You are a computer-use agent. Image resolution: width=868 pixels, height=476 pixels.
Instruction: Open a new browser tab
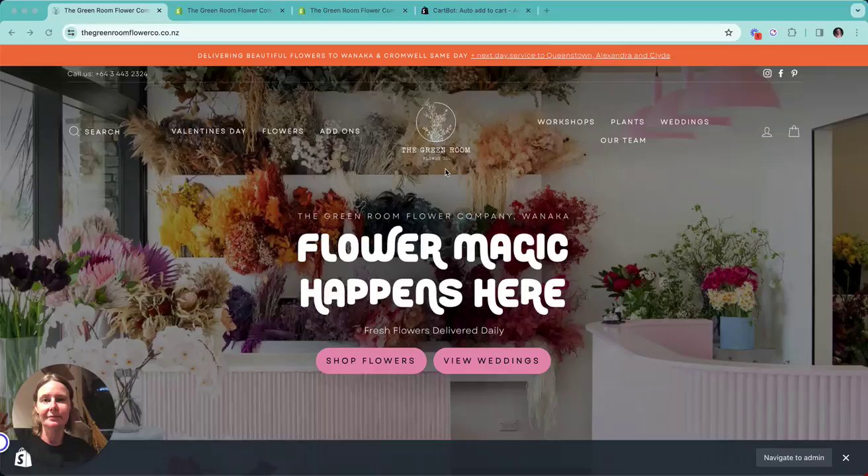546,11
